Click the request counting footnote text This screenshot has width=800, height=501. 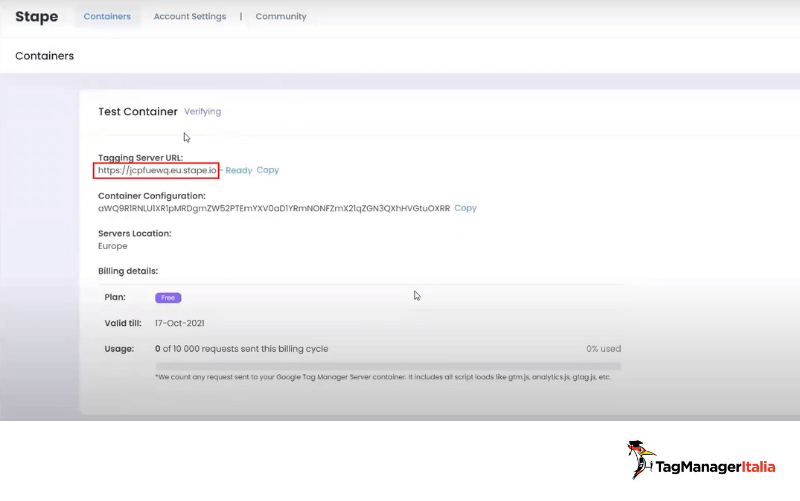pyautogui.click(x=383, y=377)
